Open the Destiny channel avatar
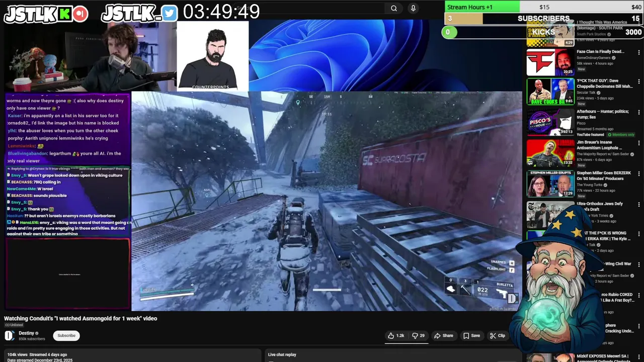Viewport: 644px width, 362px height. pyautogui.click(x=9, y=335)
